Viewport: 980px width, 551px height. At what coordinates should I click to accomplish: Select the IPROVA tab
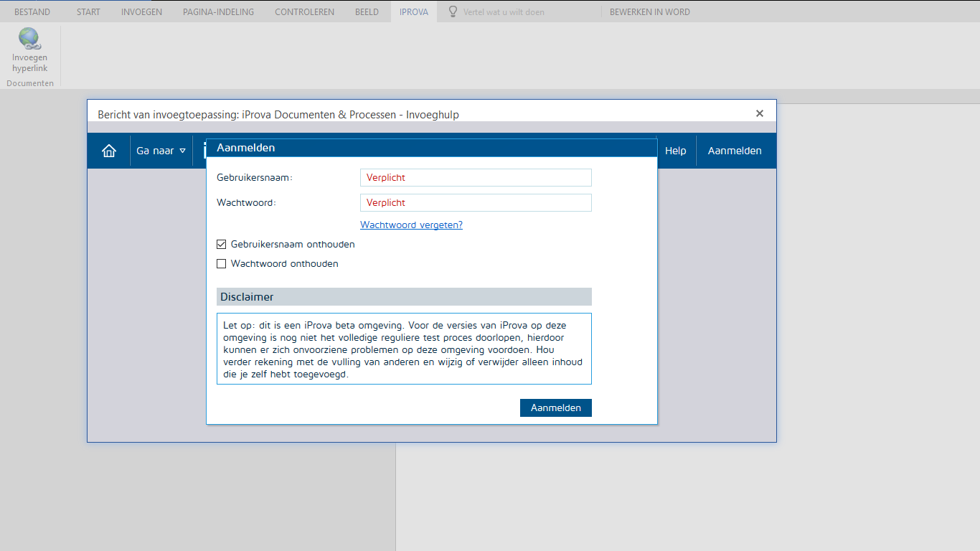click(x=414, y=11)
